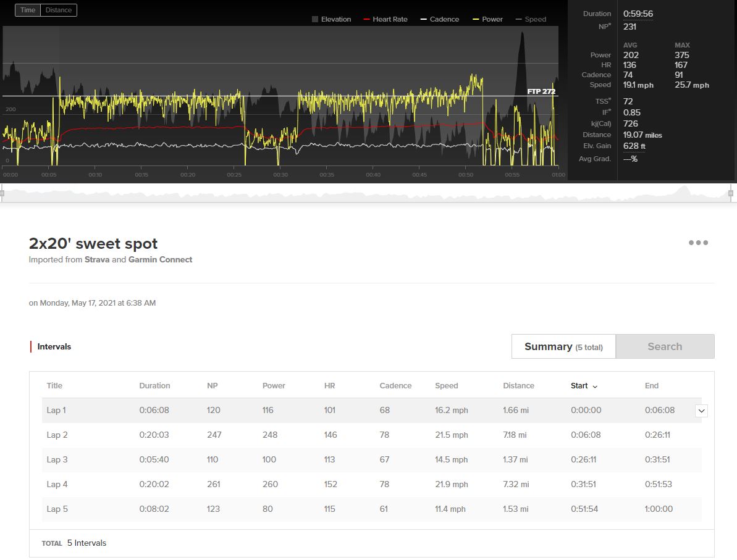Image resolution: width=737 pixels, height=560 pixels.
Task: Open the Strava import source link
Action: click(x=97, y=259)
